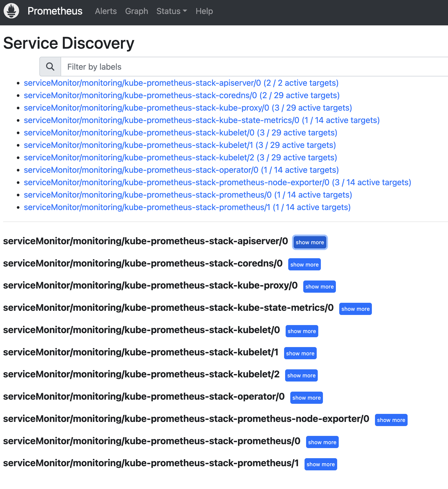The image size is (448, 489).
Task: Show more for kube-state-metrics/0 section
Action: click(x=355, y=309)
